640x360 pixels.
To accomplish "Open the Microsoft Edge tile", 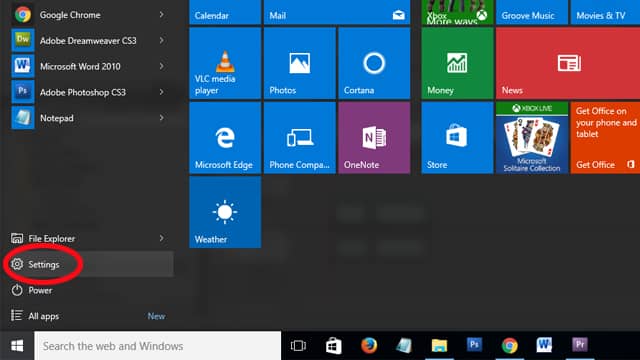I will click(x=225, y=138).
